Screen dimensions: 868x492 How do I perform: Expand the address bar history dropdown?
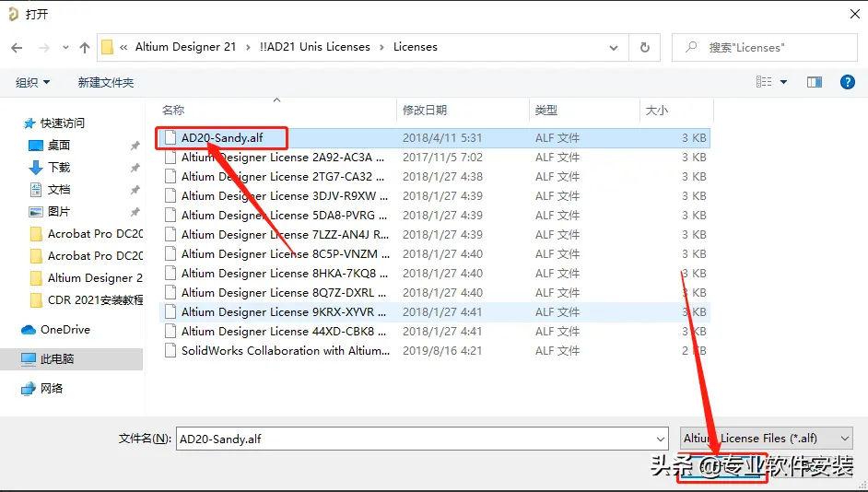point(614,48)
